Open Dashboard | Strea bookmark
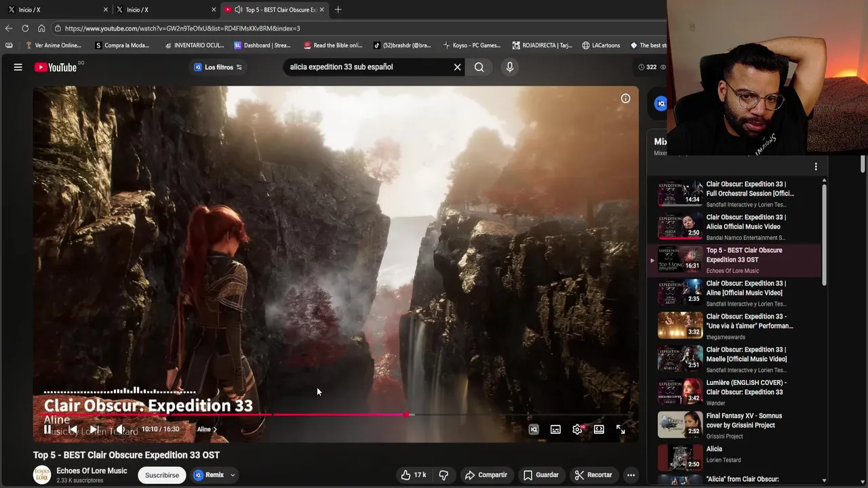This screenshot has width=868, height=488. point(262,45)
